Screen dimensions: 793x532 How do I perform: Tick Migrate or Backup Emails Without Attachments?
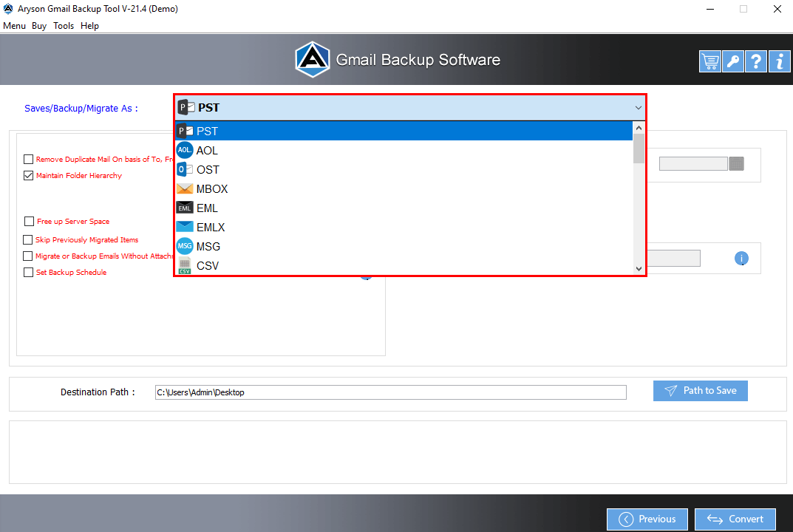pos(28,256)
